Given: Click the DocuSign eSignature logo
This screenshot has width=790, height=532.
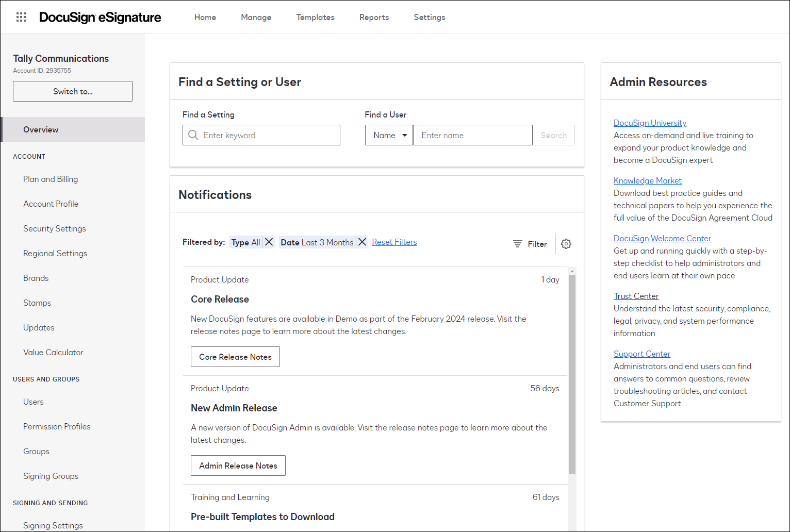Looking at the screenshot, I should click(x=100, y=17).
